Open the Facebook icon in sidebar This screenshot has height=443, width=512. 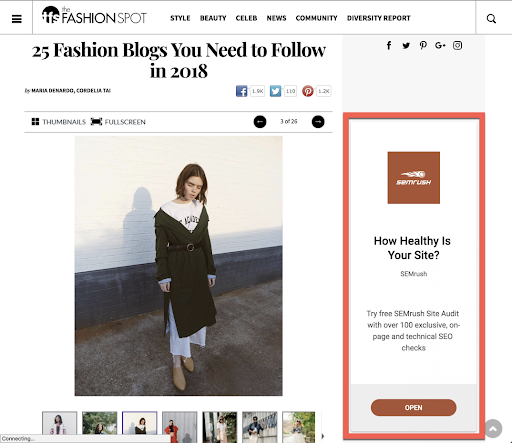pos(389,45)
